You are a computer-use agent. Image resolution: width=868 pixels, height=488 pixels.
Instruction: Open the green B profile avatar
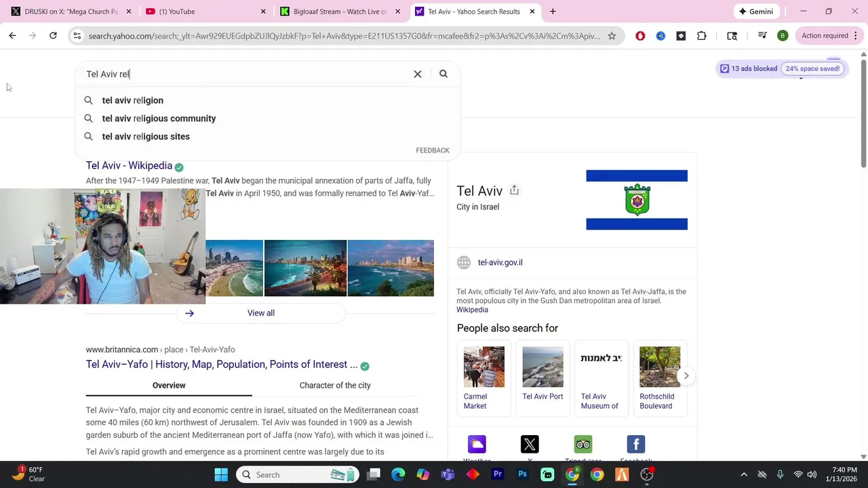coord(783,36)
